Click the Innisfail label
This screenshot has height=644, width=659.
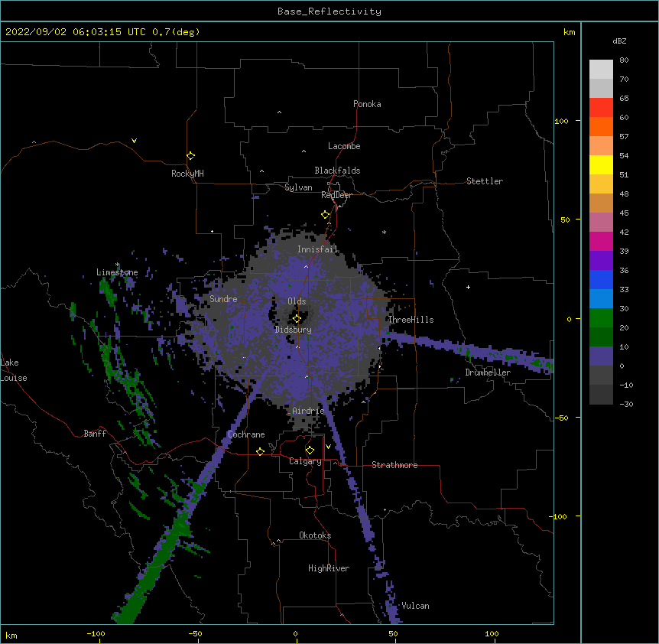click(317, 249)
